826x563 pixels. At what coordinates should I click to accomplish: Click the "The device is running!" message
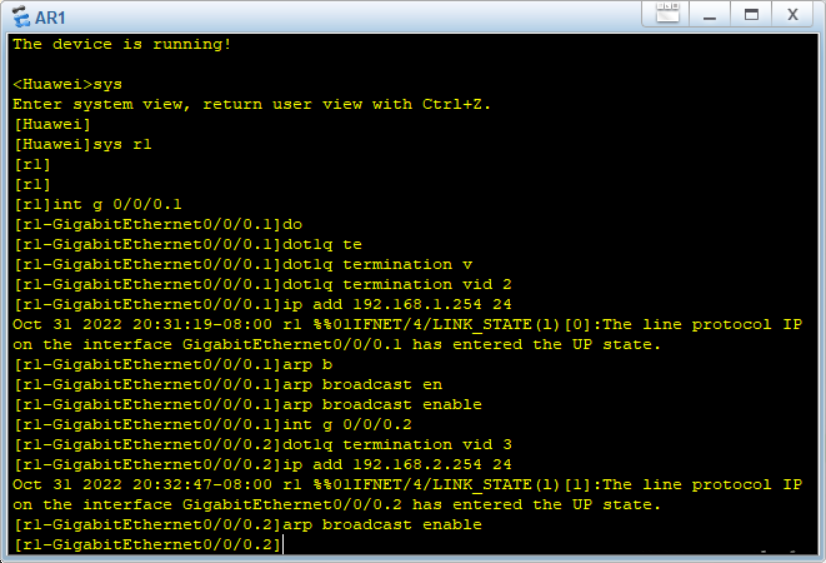pyautogui.click(x=122, y=44)
